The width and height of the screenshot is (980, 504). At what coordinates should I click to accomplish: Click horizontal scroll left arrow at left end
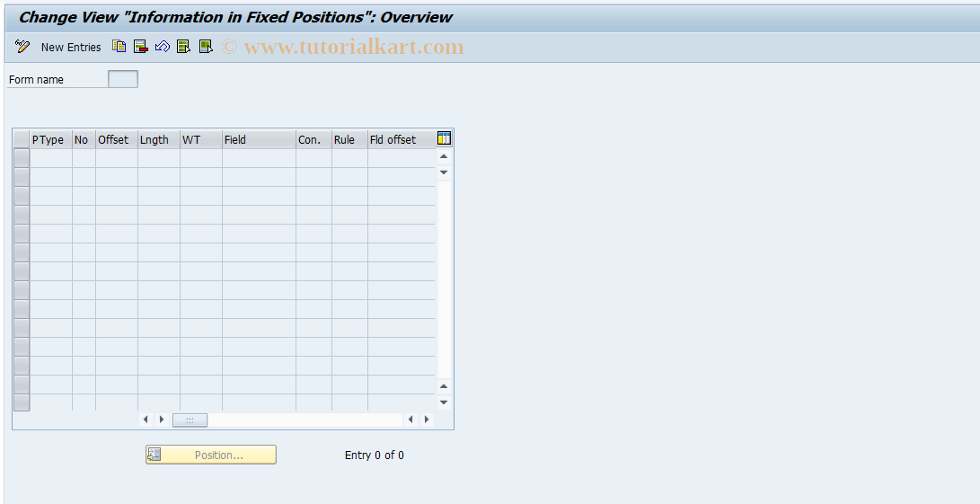(x=146, y=420)
